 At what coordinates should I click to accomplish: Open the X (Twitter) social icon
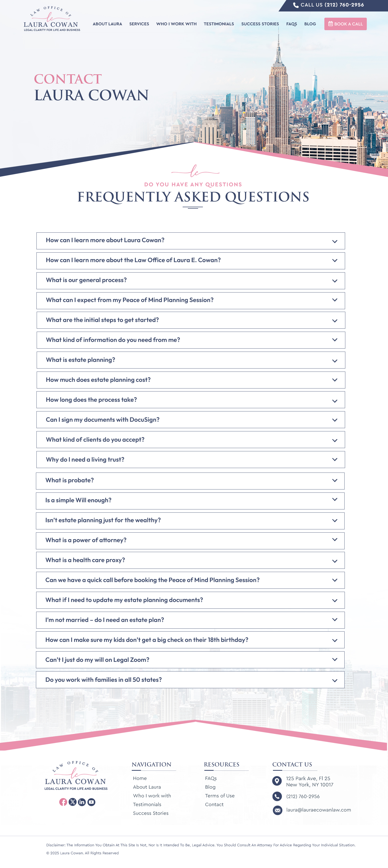72,802
